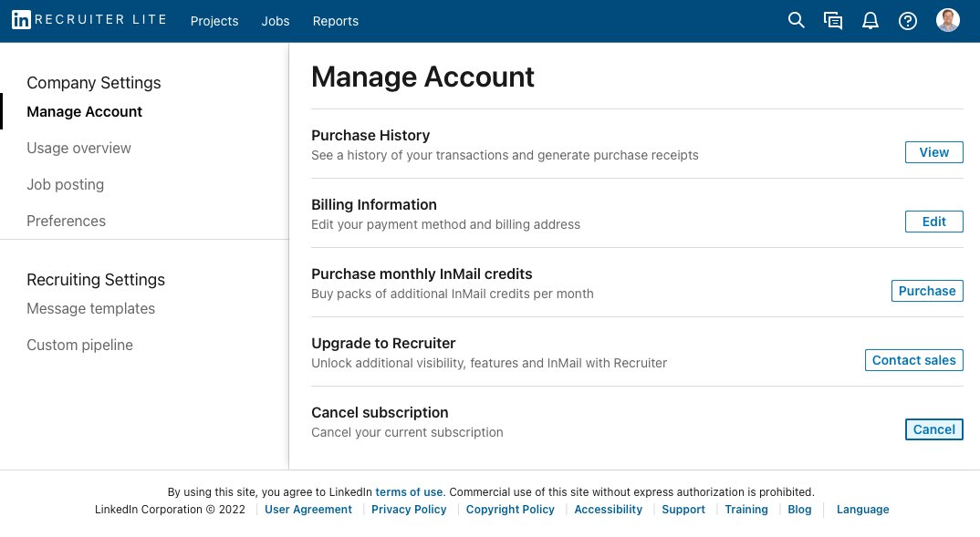Image resolution: width=980 pixels, height=537 pixels.
Task: Open User Agreement footer link
Action: click(308, 510)
